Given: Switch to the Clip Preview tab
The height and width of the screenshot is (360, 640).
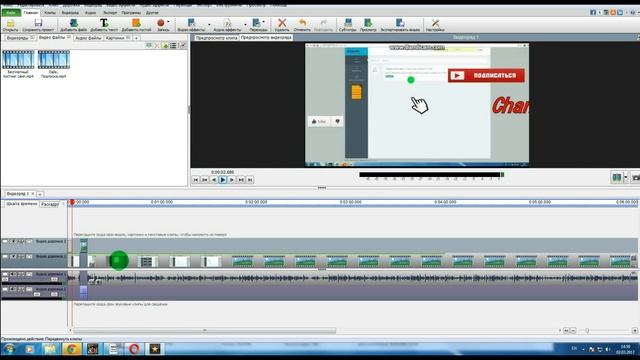Looking at the screenshot, I should (x=216, y=38).
